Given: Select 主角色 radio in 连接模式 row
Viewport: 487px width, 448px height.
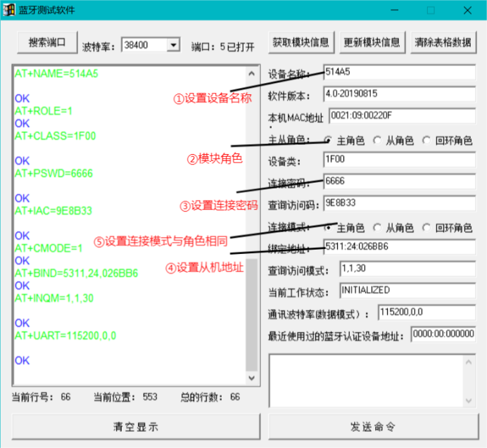Looking at the screenshot, I should (328, 228).
